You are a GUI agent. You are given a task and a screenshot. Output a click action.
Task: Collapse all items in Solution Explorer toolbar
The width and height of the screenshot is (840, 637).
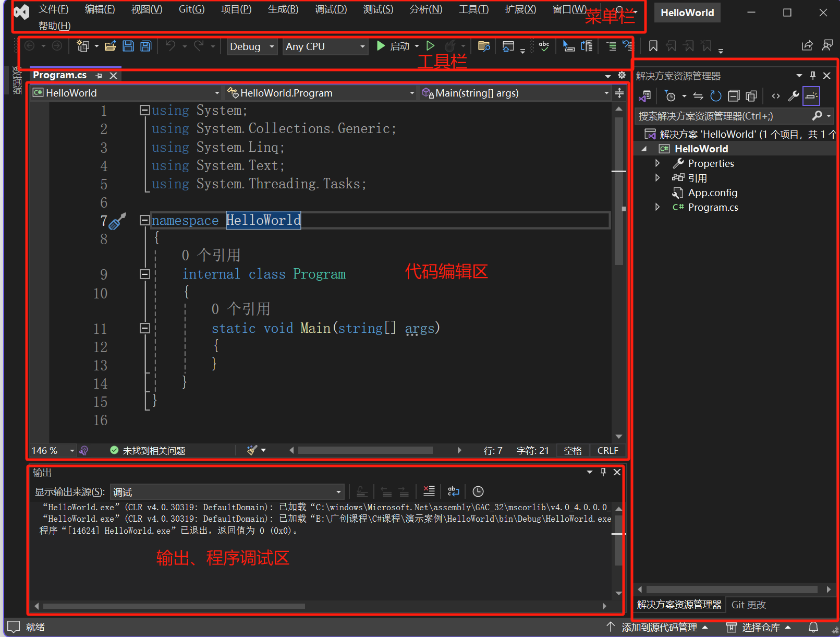tap(734, 96)
